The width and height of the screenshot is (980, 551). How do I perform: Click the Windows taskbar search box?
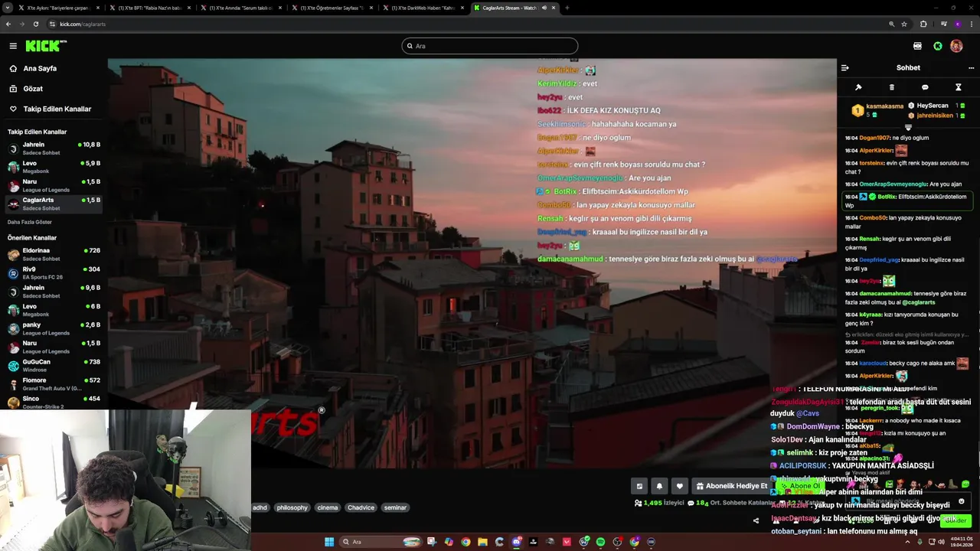(381, 542)
